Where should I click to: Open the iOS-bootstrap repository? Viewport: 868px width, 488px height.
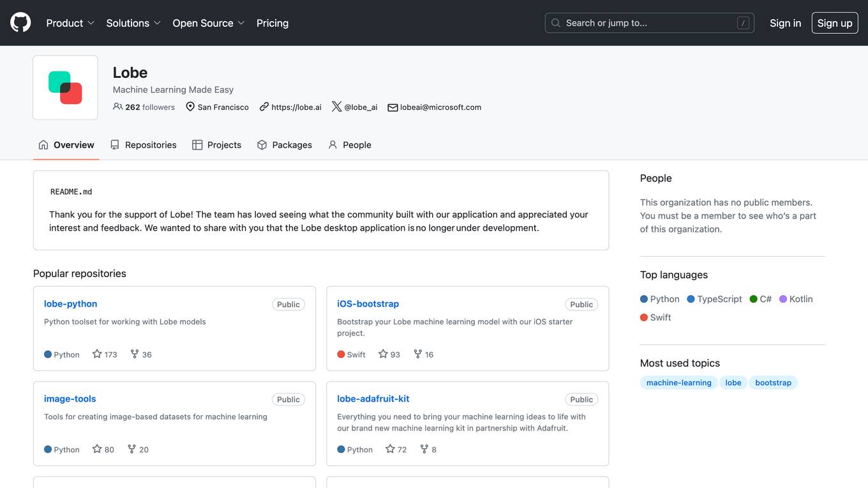point(368,304)
